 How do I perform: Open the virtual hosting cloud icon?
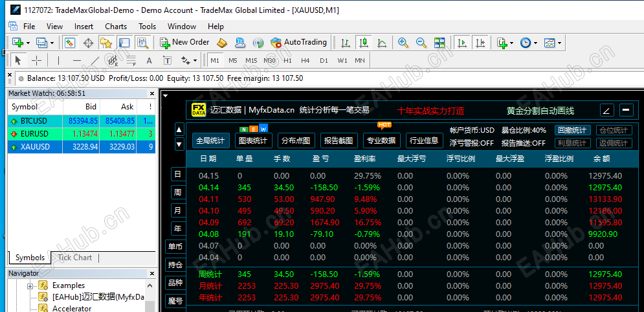click(x=240, y=42)
